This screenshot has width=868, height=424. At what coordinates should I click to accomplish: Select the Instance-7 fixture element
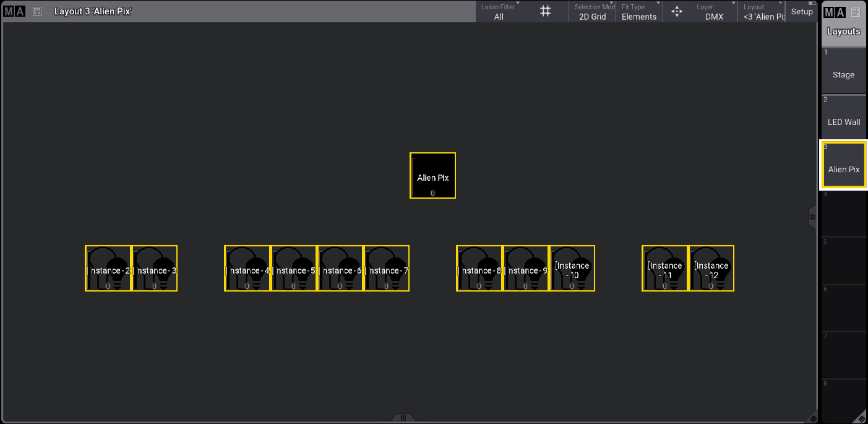pyautogui.click(x=387, y=269)
